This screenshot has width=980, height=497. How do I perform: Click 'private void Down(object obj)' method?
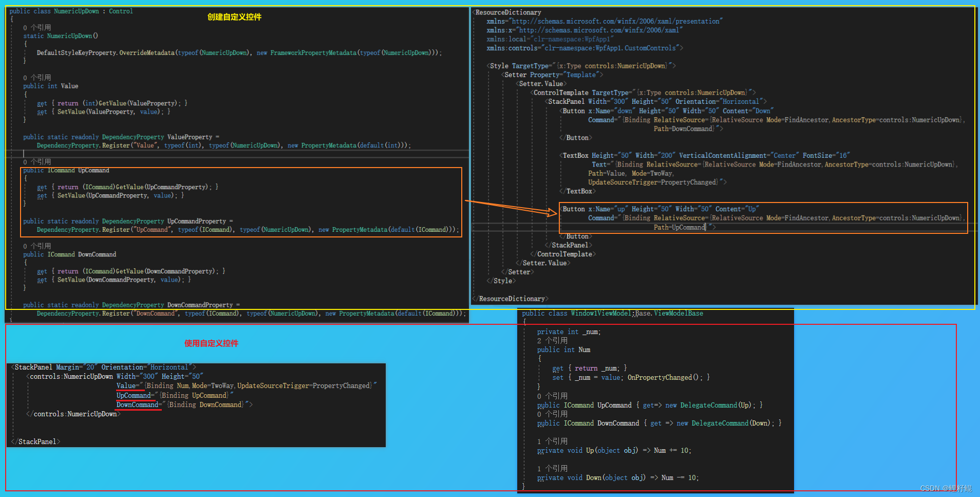pyautogui.click(x=617, y=478)
